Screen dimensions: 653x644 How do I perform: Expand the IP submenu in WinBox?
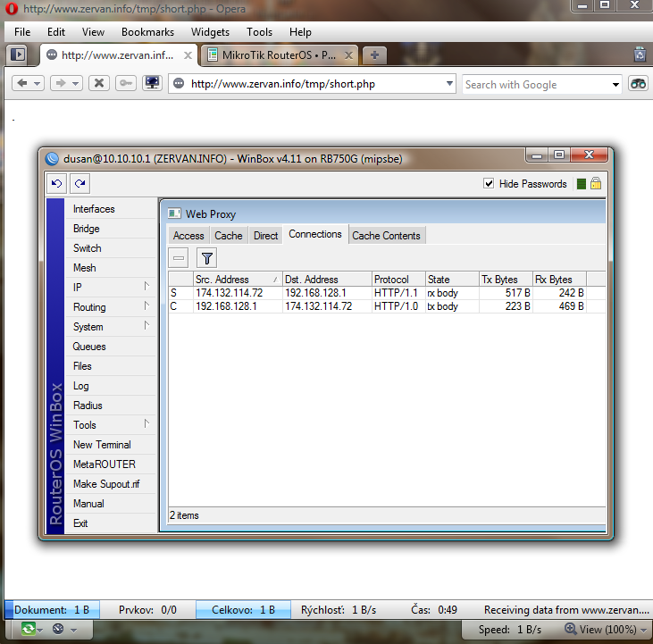pyautogui.click(x=147, y=287)
